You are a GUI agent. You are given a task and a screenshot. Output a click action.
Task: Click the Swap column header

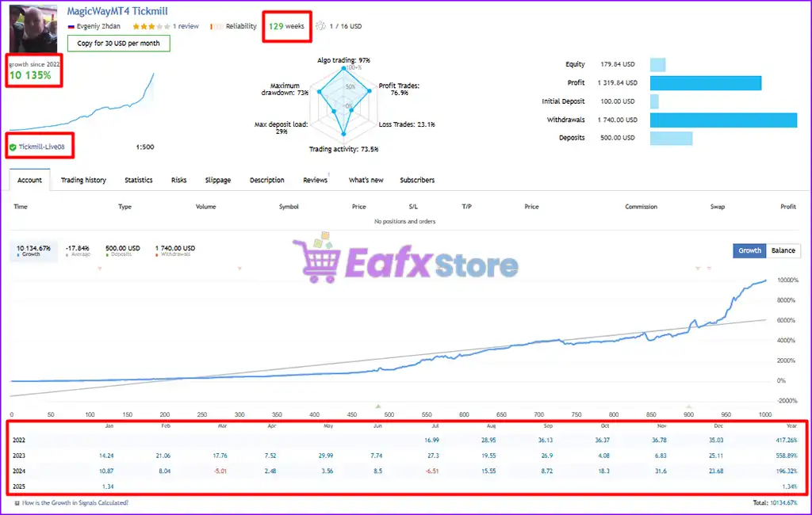[x=717, y=207]
